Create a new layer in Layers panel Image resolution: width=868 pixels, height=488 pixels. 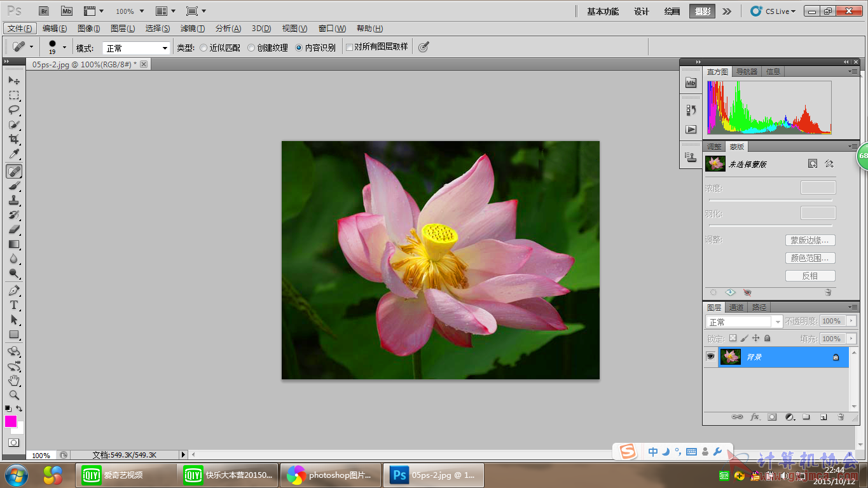coord(823,417)
